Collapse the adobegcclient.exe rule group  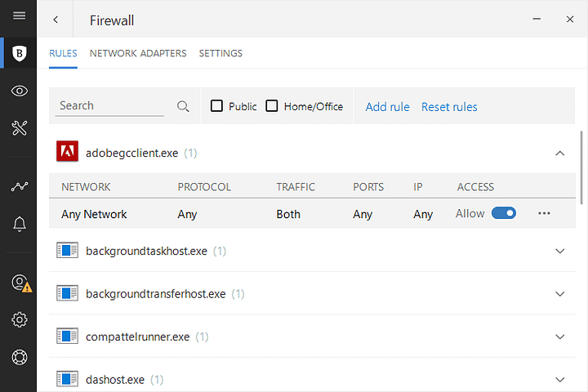pyautogui.click(x=559, y=153)
